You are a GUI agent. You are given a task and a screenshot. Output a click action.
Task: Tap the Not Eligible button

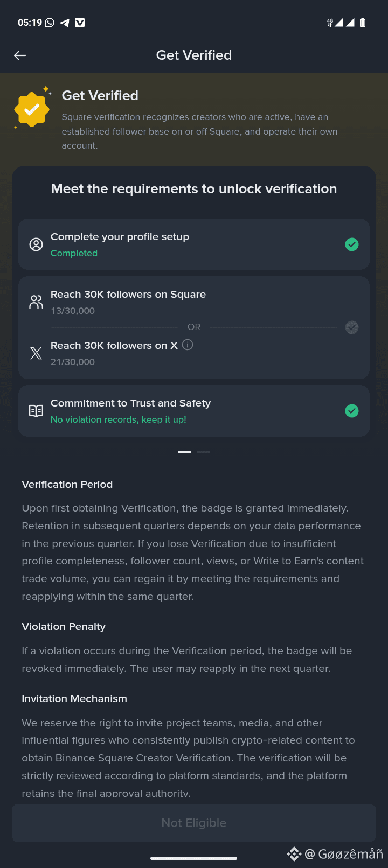[194, 823]
